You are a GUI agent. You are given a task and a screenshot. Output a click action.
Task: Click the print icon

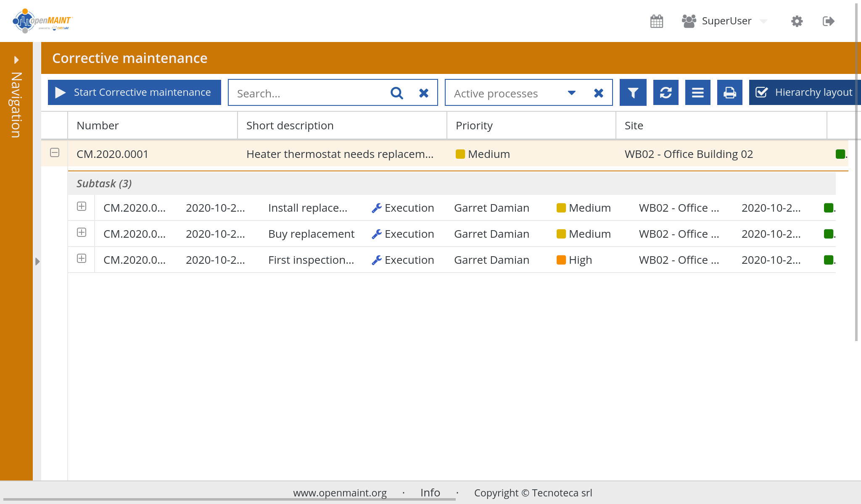point(729,92)
